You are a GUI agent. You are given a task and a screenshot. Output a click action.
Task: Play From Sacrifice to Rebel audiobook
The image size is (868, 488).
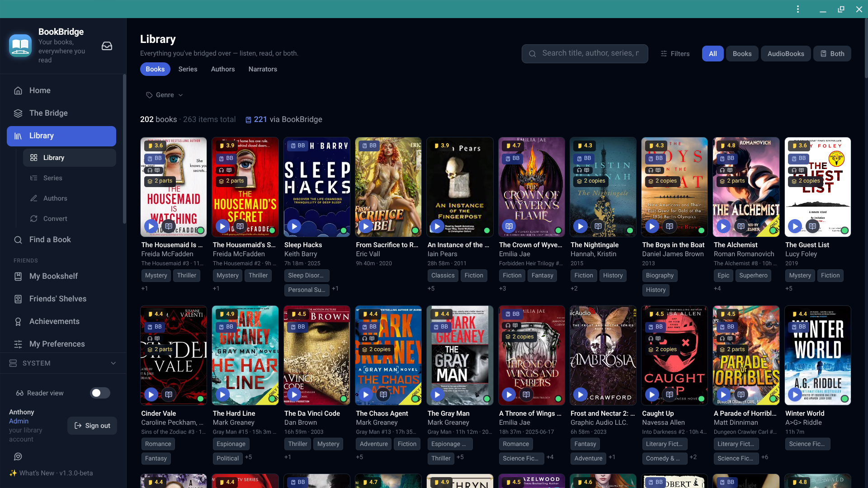pos(366,226)
